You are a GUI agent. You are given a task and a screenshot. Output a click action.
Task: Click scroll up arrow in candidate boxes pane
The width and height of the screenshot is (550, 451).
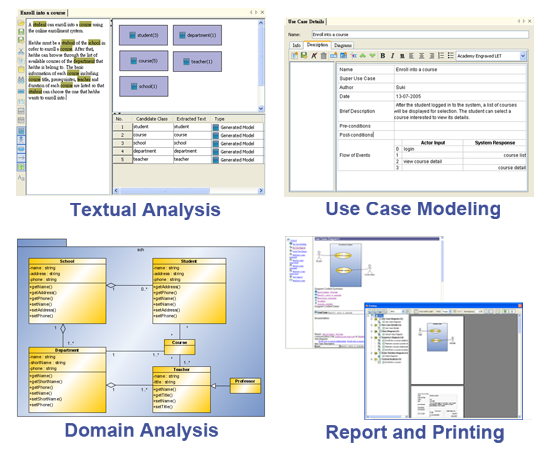tap(261, 23)
